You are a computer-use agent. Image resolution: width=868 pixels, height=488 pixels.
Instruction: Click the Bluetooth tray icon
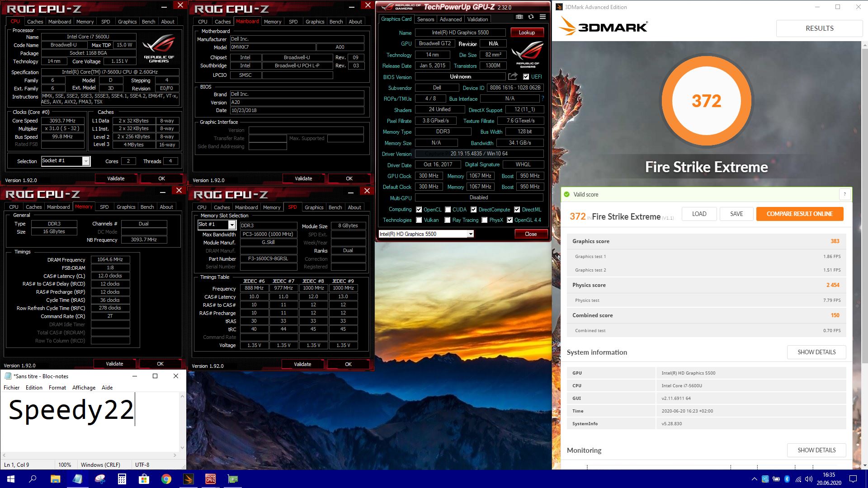click(787, 479)
